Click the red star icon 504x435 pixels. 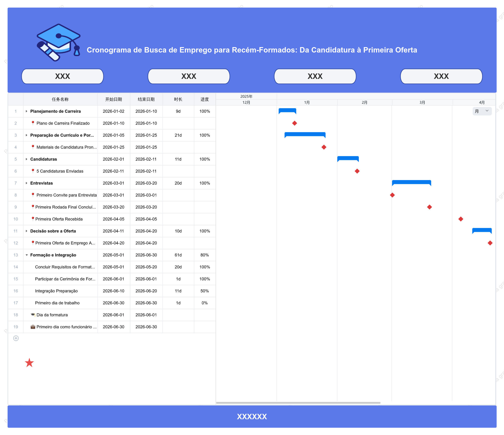point(30,363)
